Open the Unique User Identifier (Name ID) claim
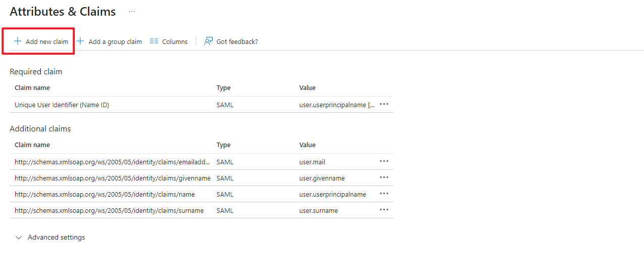 [x=62, y=105]
